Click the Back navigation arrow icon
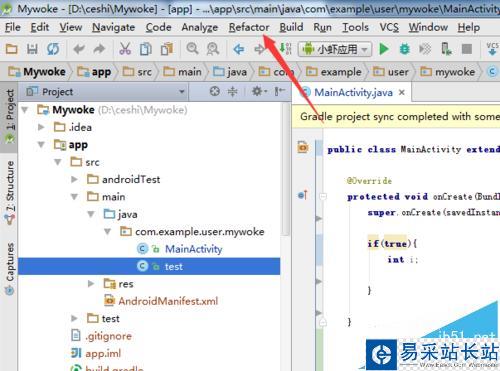The height and width of the screenshot is (371, 500). pyautogui.click(x=239, y=49)
